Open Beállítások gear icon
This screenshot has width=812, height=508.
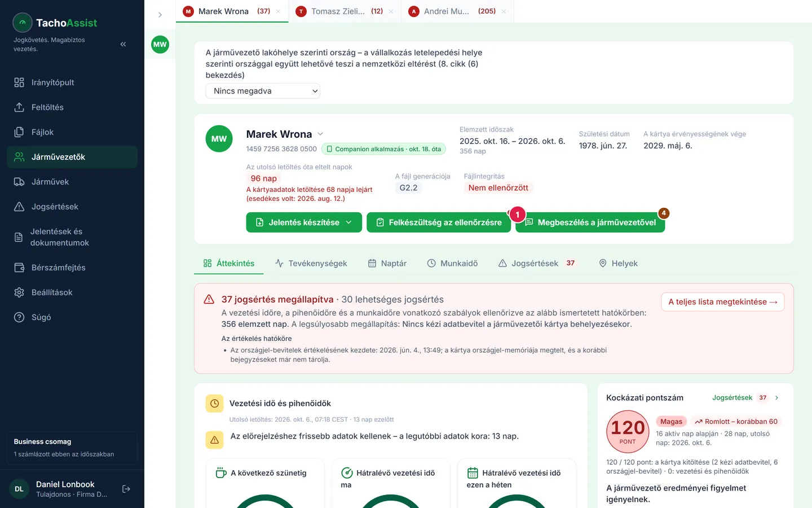(19, 292)
